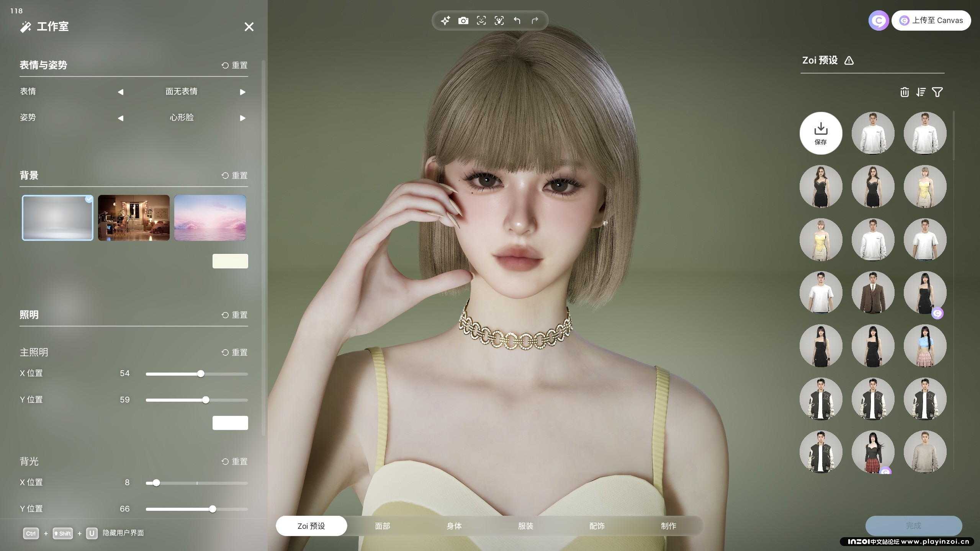Switch to the 配饰 tab
This screenshot has width=980, height=551.
point(597,526)
